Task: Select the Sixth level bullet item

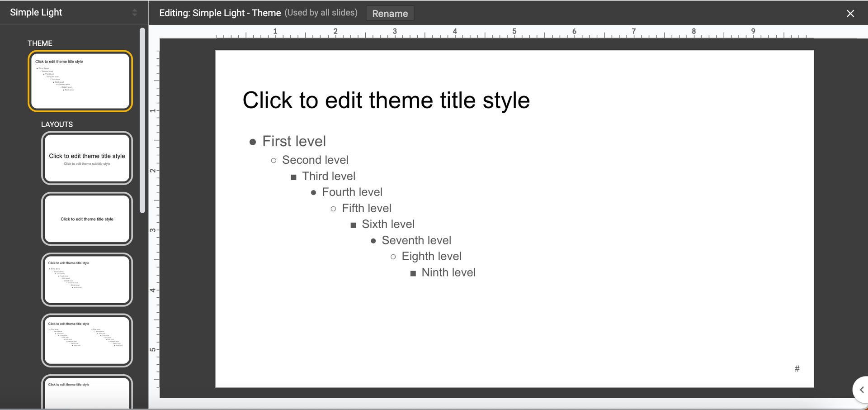Action: point(388,224)
